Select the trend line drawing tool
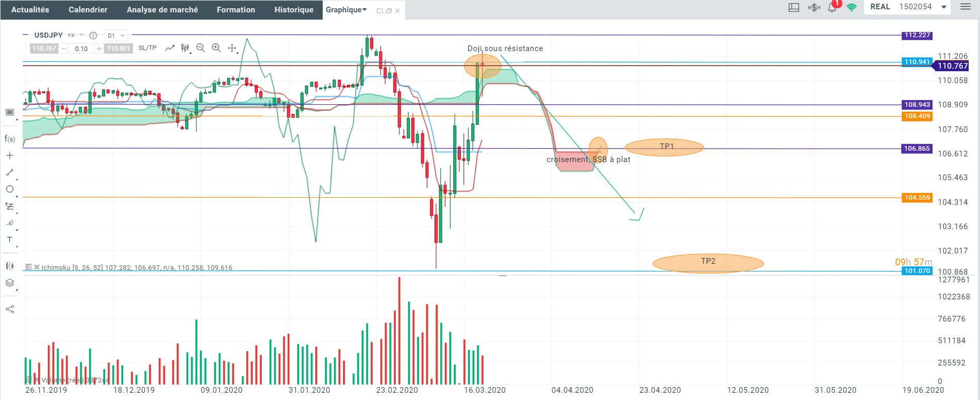 tap(10, 172)
